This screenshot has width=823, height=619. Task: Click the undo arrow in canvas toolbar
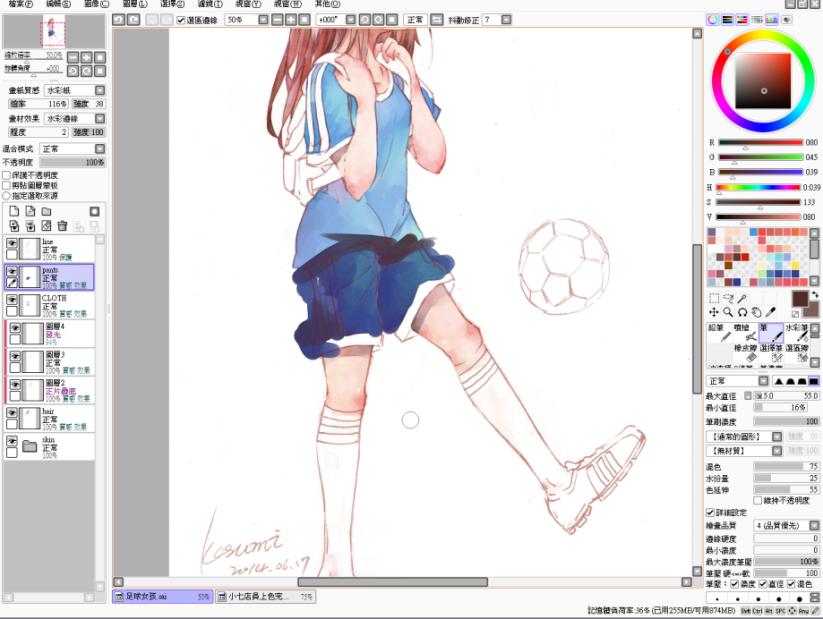click(119, 19)
